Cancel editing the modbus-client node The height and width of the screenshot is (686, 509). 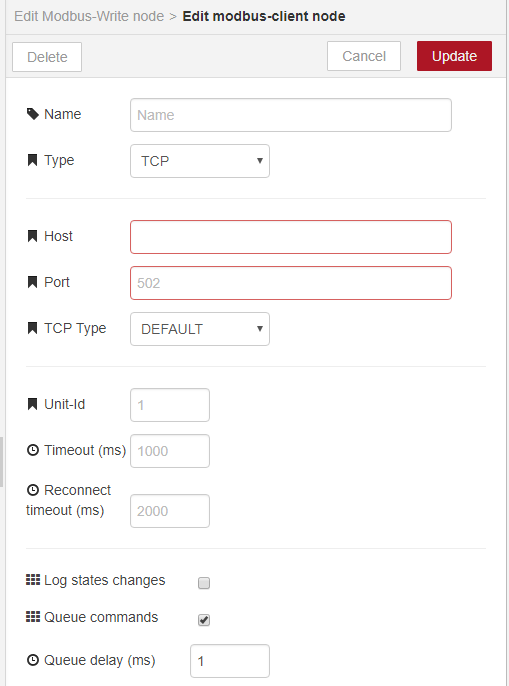click(x=364, y=56)
